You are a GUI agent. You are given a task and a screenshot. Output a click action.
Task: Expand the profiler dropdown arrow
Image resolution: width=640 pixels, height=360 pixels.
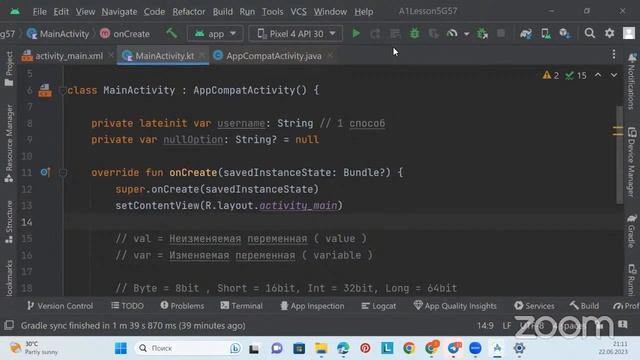click(x=466, y=34)
